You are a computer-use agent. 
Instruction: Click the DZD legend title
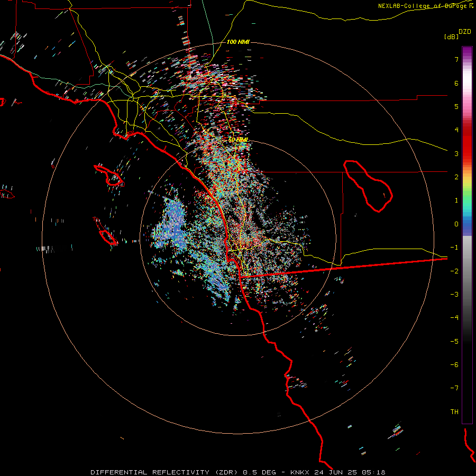pos(465,32)
